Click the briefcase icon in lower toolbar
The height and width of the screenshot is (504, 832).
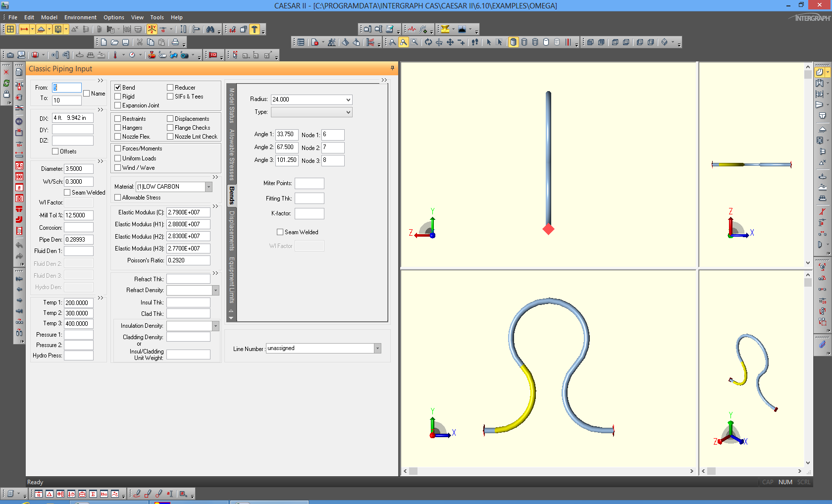tap(10, 55)
